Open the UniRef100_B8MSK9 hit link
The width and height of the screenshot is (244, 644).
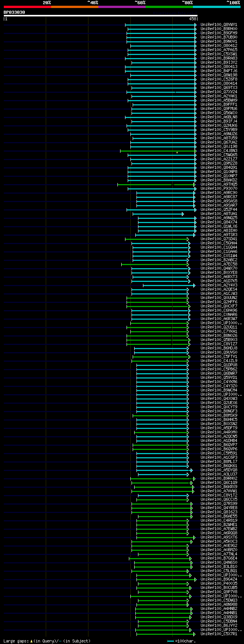pyautogui.click(x=219, y=416)
